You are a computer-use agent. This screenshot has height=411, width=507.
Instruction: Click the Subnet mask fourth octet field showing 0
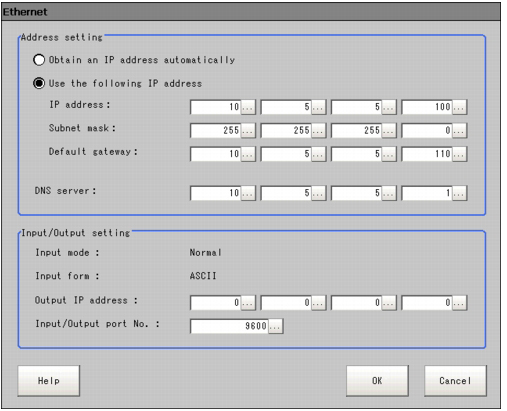pos(427,130)
